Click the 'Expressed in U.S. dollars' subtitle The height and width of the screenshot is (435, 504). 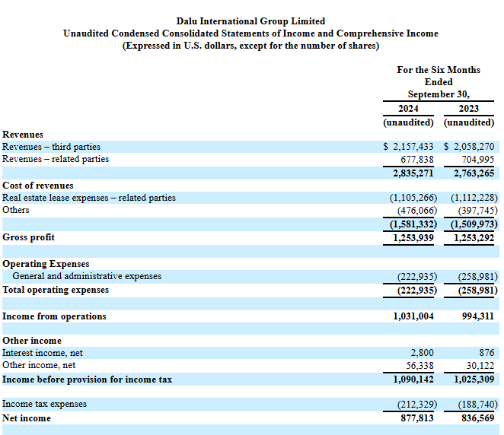[x=250, y=46]
